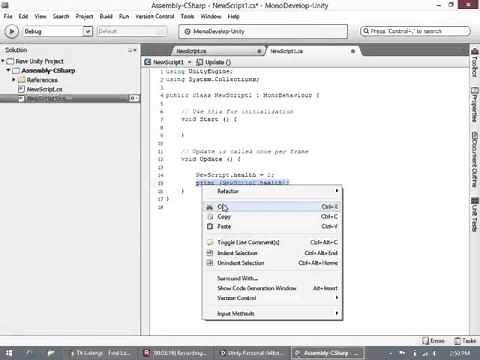This screenshot has height=360, width=480.
Task: Open the NewScript1 class breadcrumb dropdown
Action: [168, 62]
